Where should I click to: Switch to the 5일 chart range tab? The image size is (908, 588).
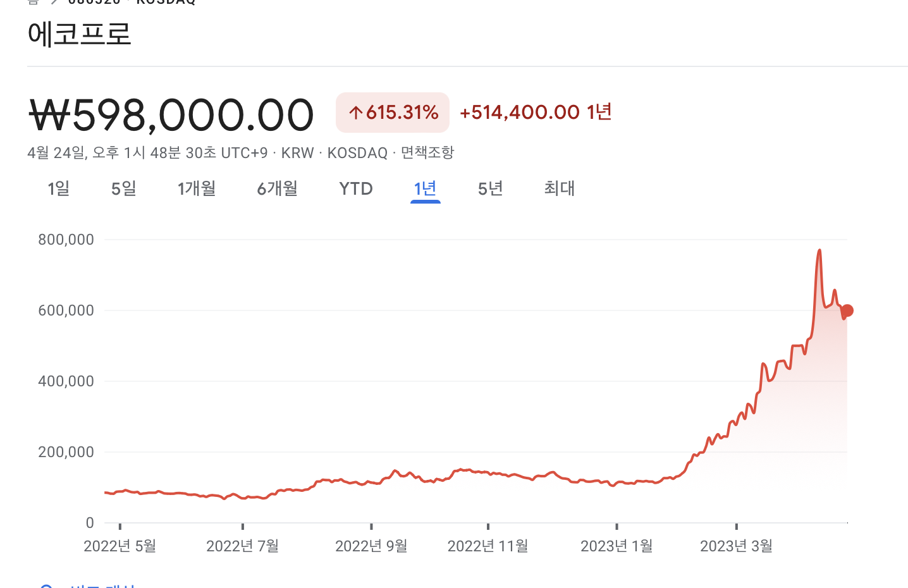[123, 188]
